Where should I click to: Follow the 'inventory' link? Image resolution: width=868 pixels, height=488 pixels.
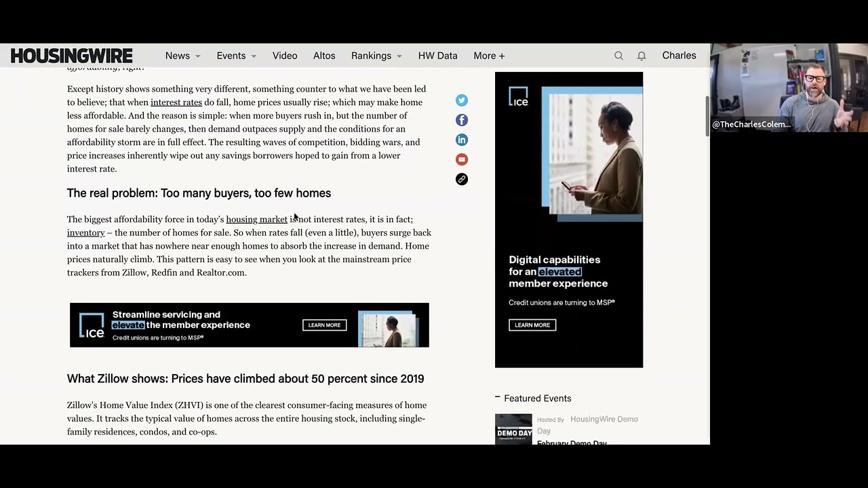tap(86, 232)
